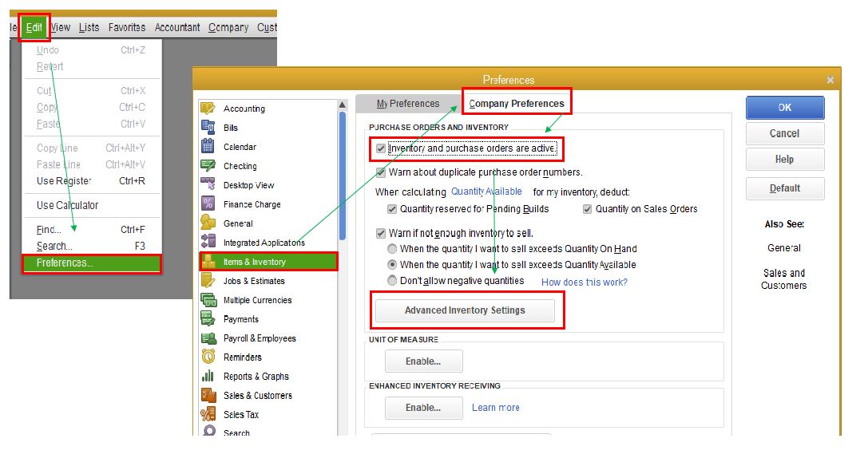Viewport: 868px width, 462px height.
Task: Click the Integrated Applications icon
Action: [x=208, y=243]
